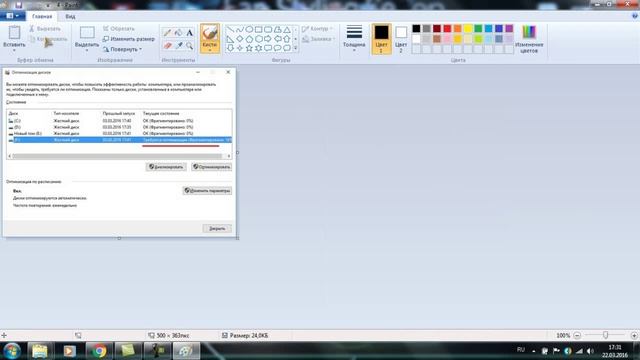Viewport: 640px width, 360px height.
Task: Pick the Oval shape
Action: (x=249, y=29)
